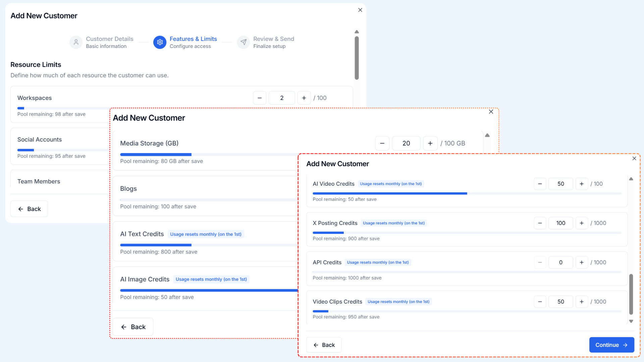Image resolution: width=644 pixels, height=362 pixels.
Task: Increase Workspaces count with plus button
Action: [304, 98]
